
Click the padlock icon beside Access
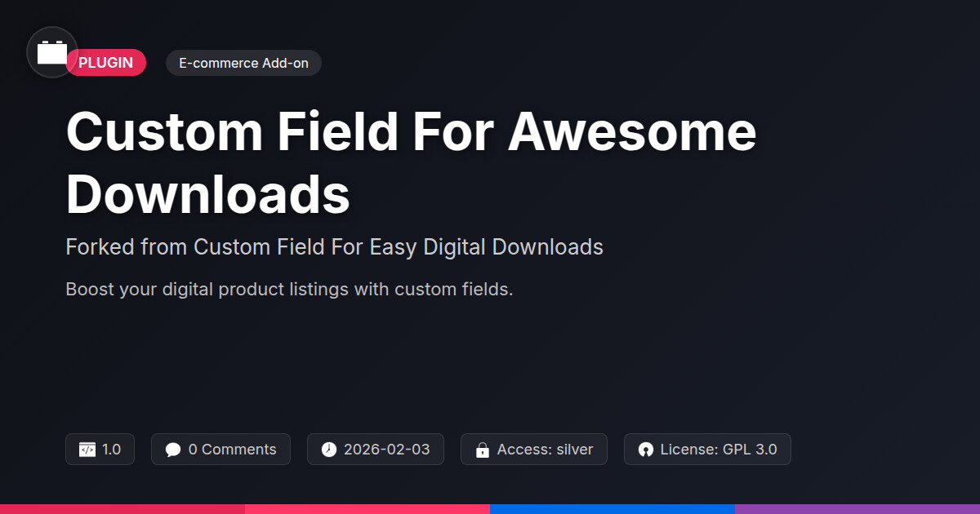click(x=483, y=450)
